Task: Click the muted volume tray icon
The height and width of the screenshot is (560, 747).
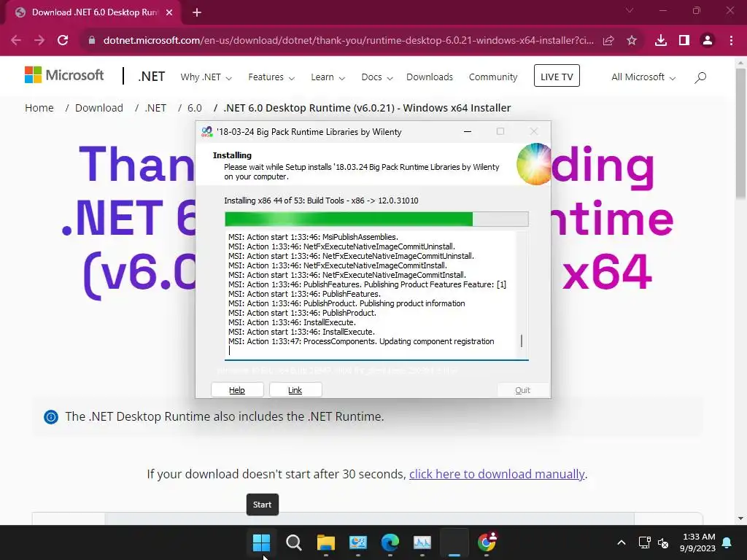Action: click(662, 542)
